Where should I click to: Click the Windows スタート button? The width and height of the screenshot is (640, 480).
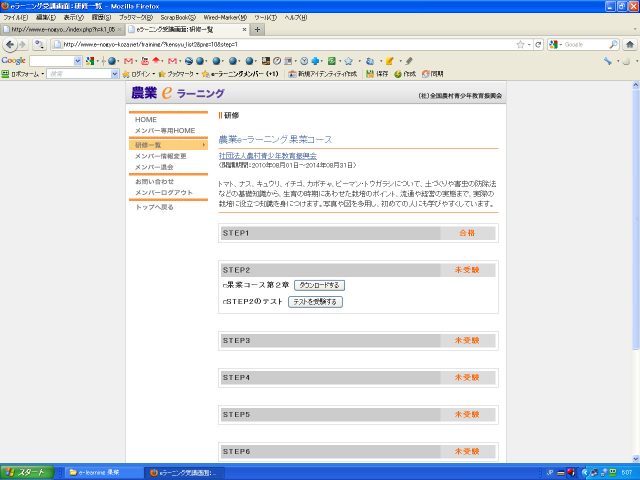pyautogui.click(x=25, y=472)
